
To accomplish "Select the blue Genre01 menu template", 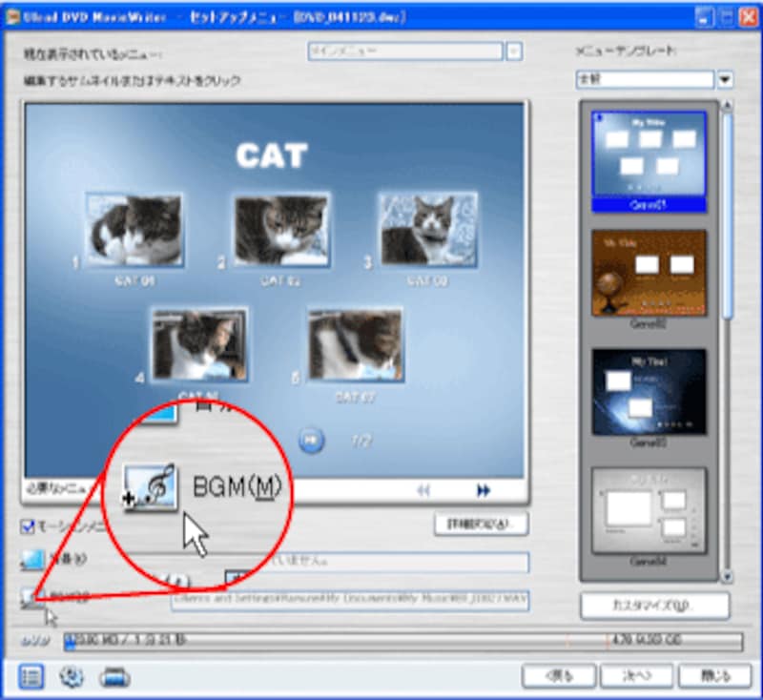I will (x=649, y=158).
